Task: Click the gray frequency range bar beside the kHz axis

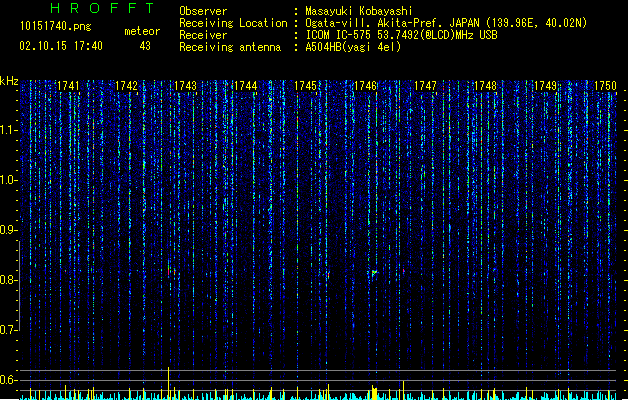Action: tap(19, 286)
